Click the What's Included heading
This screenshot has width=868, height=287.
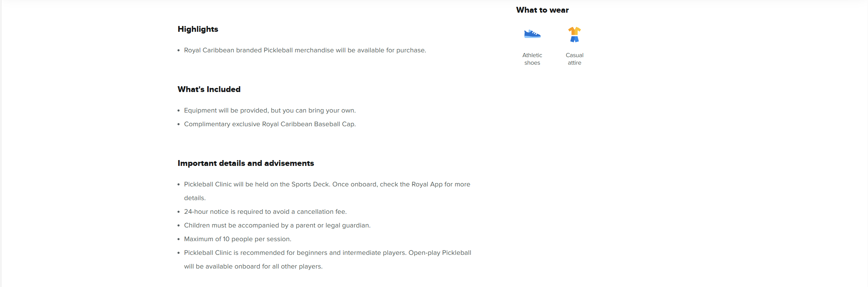point(209,89)
